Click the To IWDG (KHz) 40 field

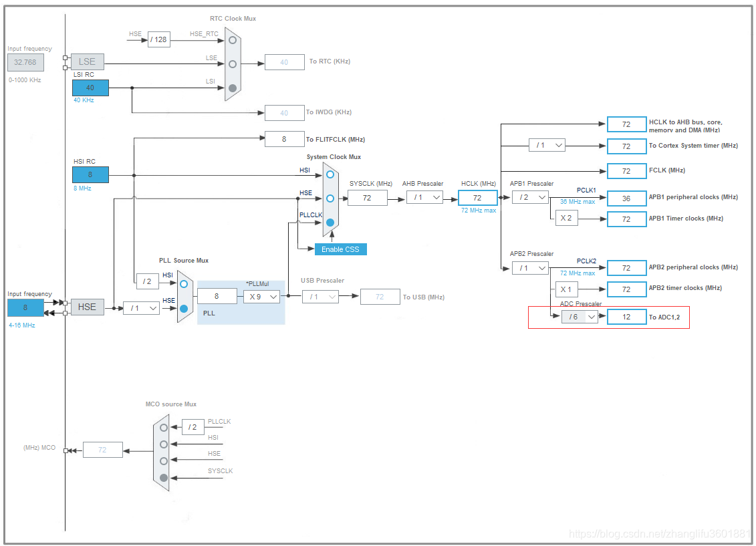point(285,113)
